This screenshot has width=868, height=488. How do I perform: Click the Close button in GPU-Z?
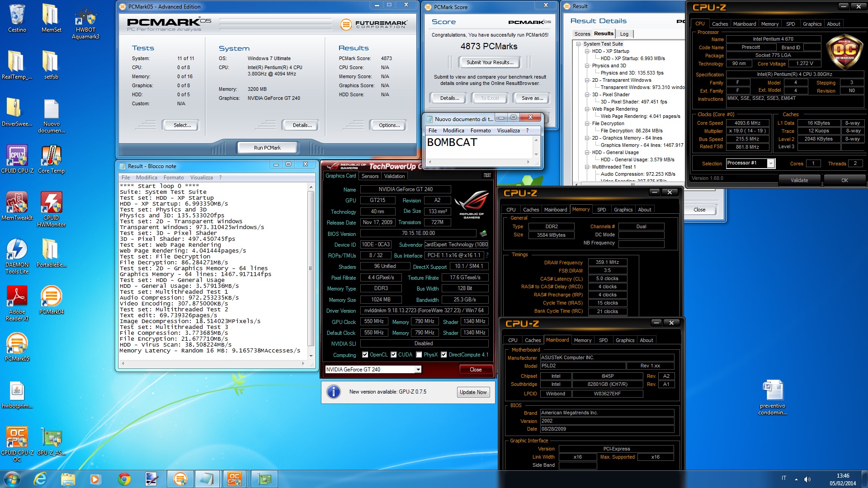tap(476, 370)
